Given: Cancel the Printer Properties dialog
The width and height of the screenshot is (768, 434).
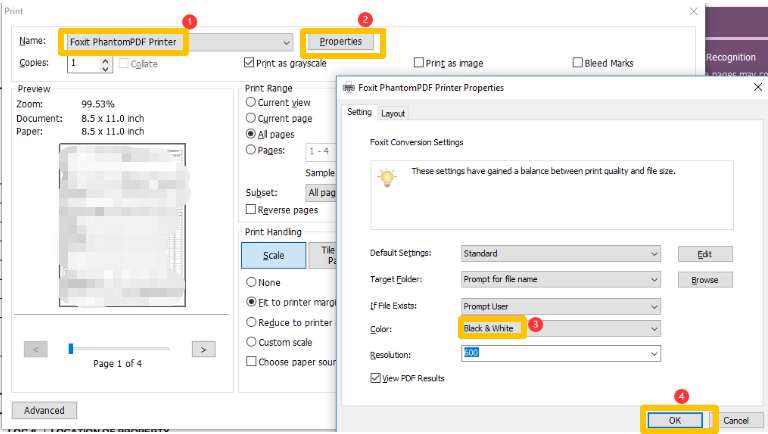Looking at the screenshot, I should (736, 420).
